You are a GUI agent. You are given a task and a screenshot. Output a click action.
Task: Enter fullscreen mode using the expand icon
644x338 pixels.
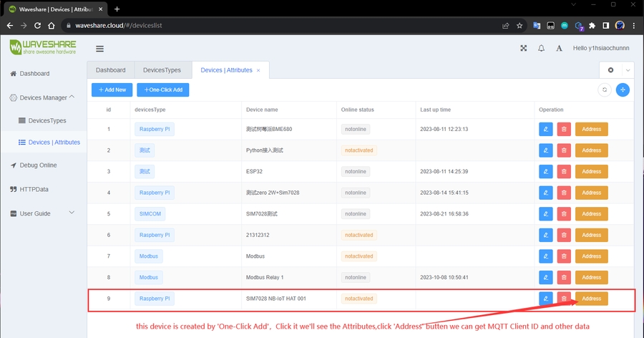(x=524, y=49)
